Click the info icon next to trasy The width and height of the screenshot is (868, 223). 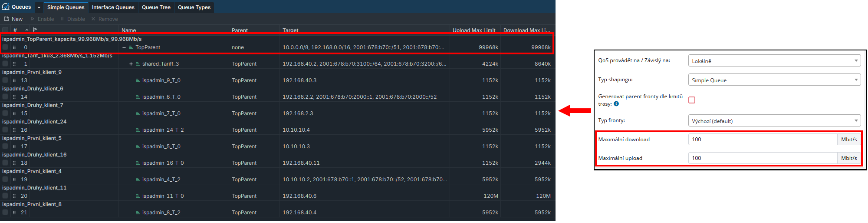616,104
